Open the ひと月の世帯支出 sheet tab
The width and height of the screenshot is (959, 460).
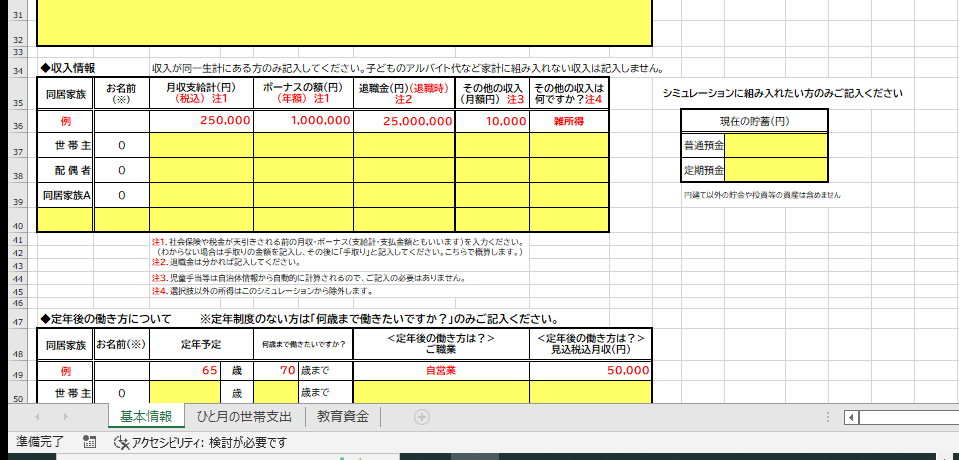(x=244, y=417)
